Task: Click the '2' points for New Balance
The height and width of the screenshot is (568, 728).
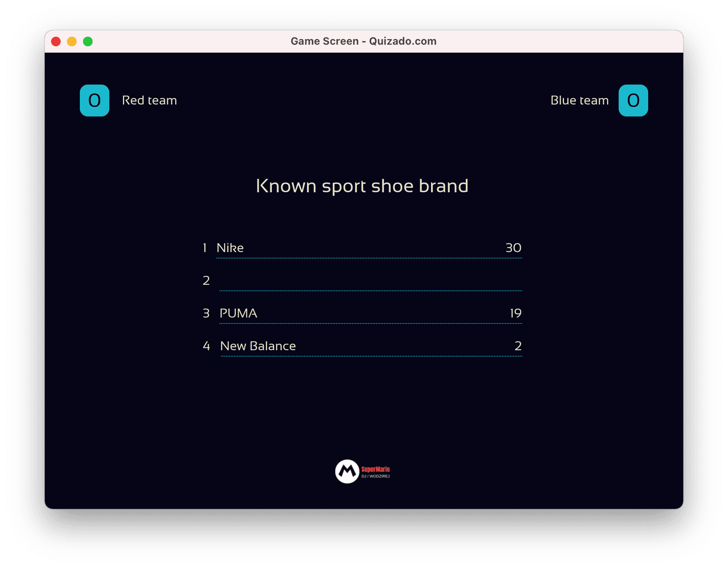Action: [x=518, y=346]
